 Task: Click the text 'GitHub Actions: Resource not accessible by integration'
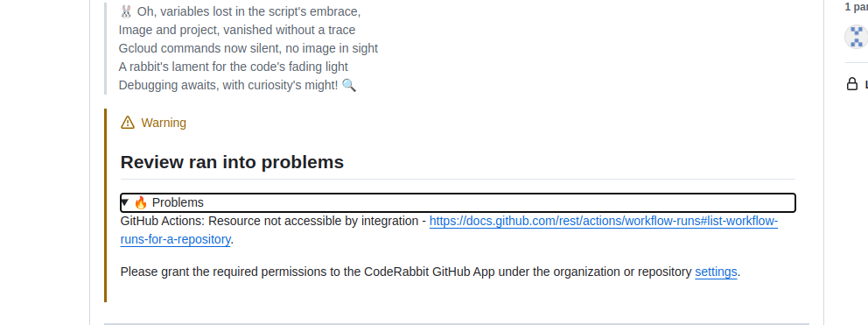click(269, 221)
